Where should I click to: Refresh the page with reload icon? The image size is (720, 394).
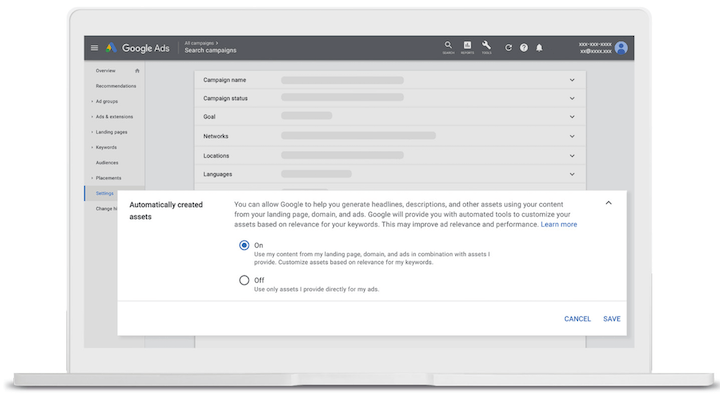pos(508,47)
